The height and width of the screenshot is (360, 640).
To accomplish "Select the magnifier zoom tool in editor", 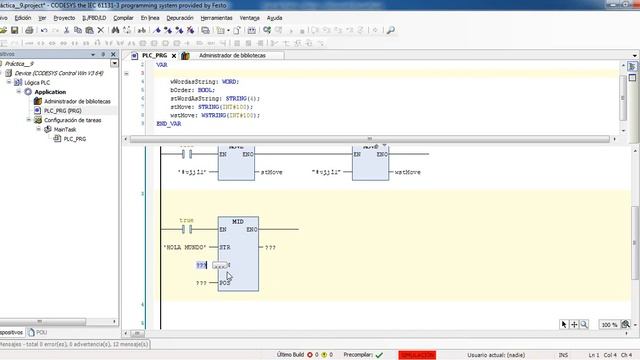I will point(584,324).
